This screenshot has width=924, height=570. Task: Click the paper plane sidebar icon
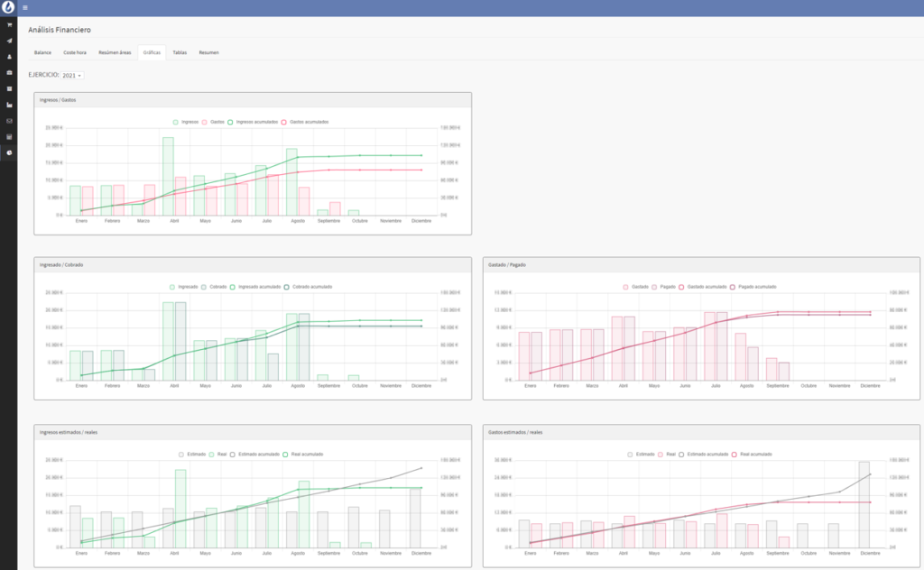9,41
